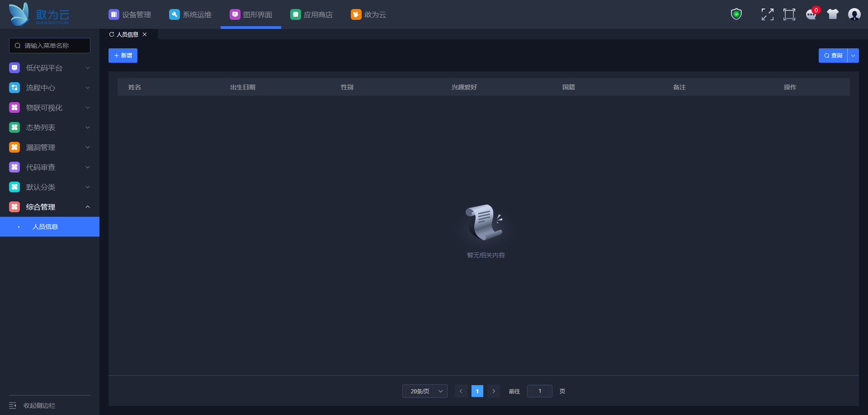
Task: Click the 物联可视化 menu icon
Action: click(14, 107)
